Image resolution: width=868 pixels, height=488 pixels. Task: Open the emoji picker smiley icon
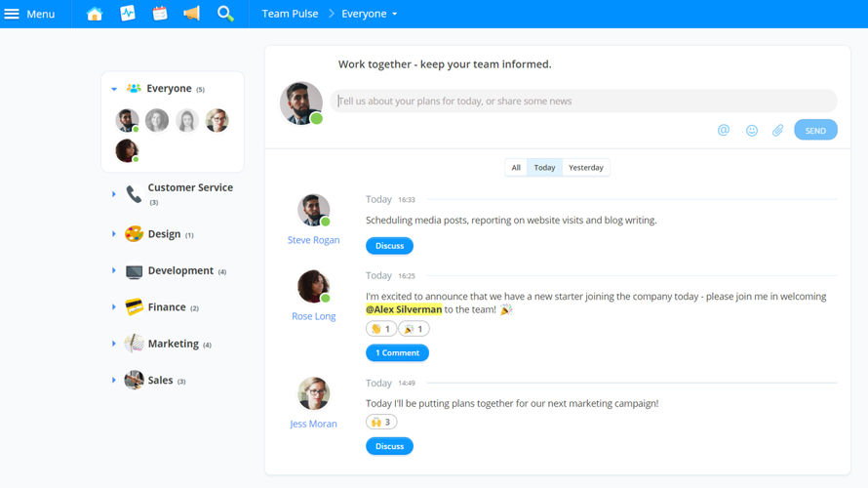(x=752, y=130)
